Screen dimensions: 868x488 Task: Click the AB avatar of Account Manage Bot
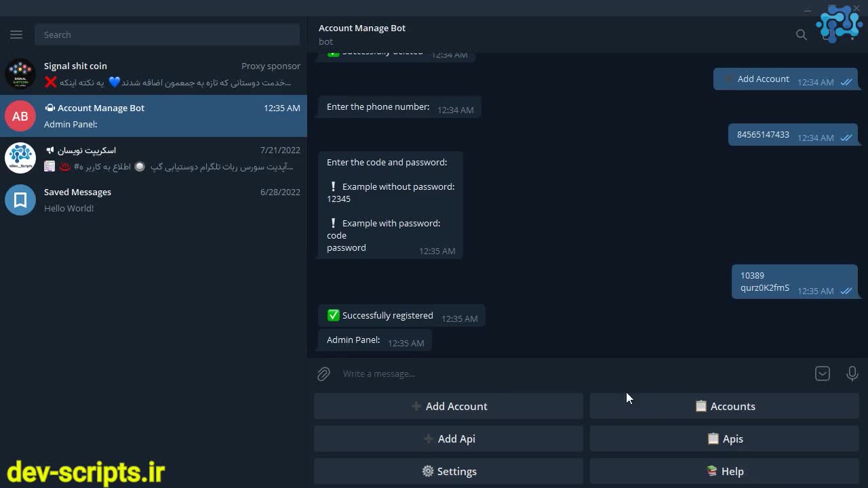(20, 116)
